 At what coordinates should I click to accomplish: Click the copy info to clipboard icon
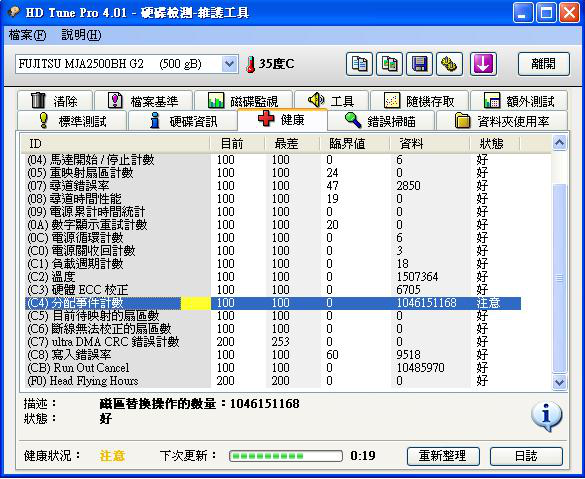click(x=359, y=64)
